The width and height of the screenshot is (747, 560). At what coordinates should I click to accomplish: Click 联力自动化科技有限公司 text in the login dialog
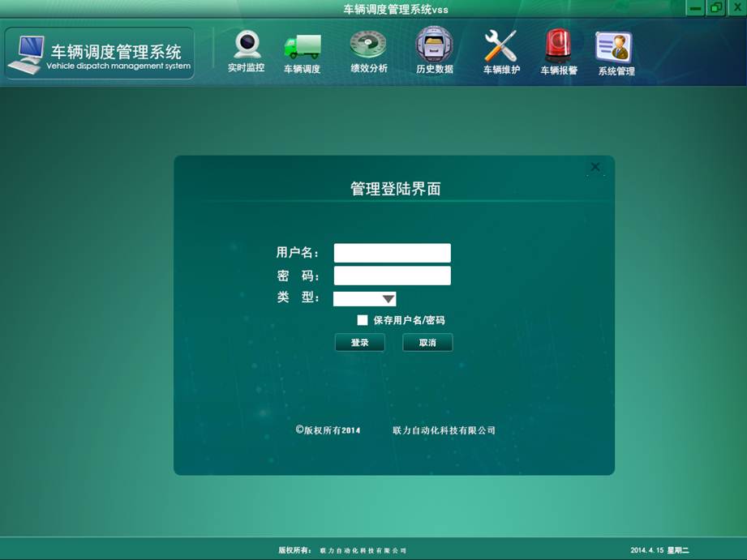tap(444, 430)
